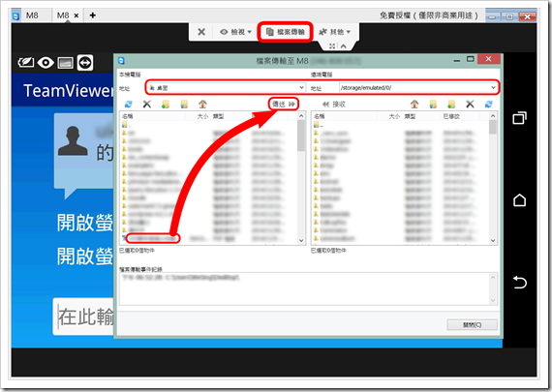Screen dimensions: 552x392
Task: Tap the 在此輸 text input in TeamViewer app
Action: [84, 317]
